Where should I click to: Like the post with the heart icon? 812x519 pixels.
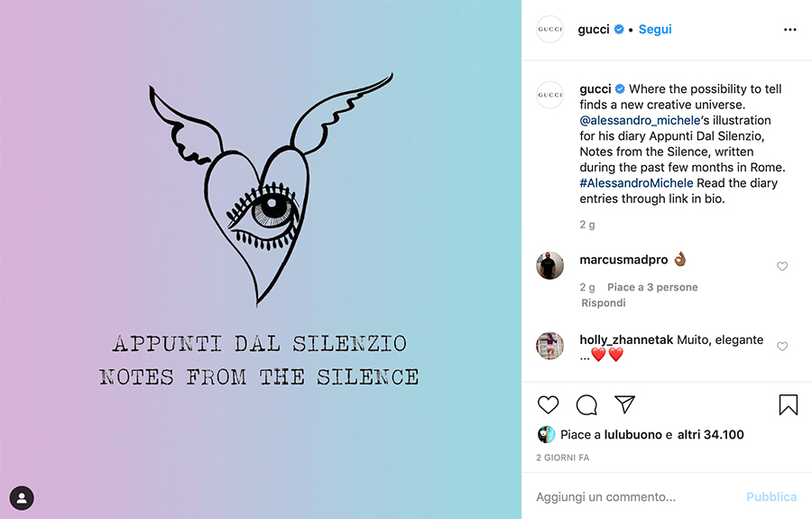pyautogui.click(x=548, y=404)
